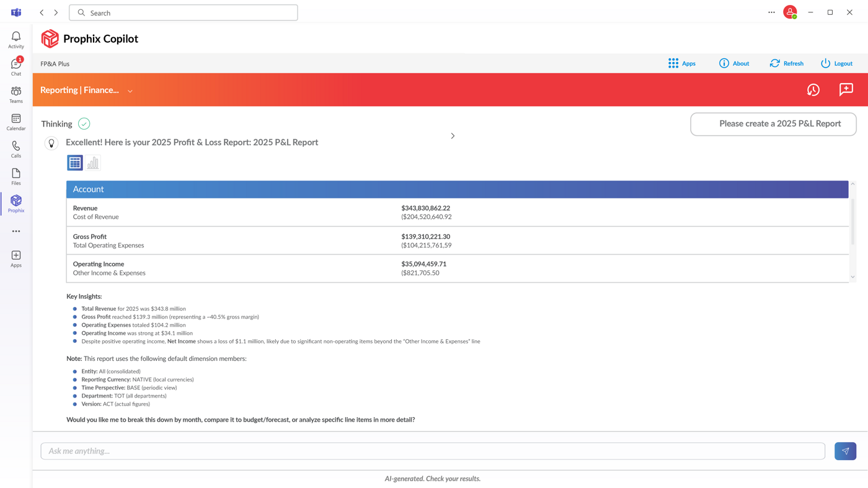Select the Operating Income value $35,094,459.71
The image size is (868, 488).
424,264
